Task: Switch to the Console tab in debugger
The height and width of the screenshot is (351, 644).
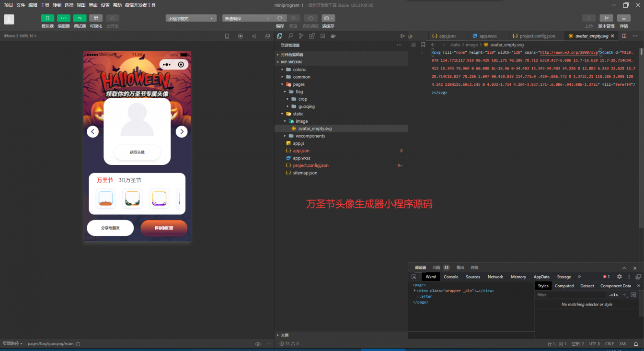Action: pos(450,277)
